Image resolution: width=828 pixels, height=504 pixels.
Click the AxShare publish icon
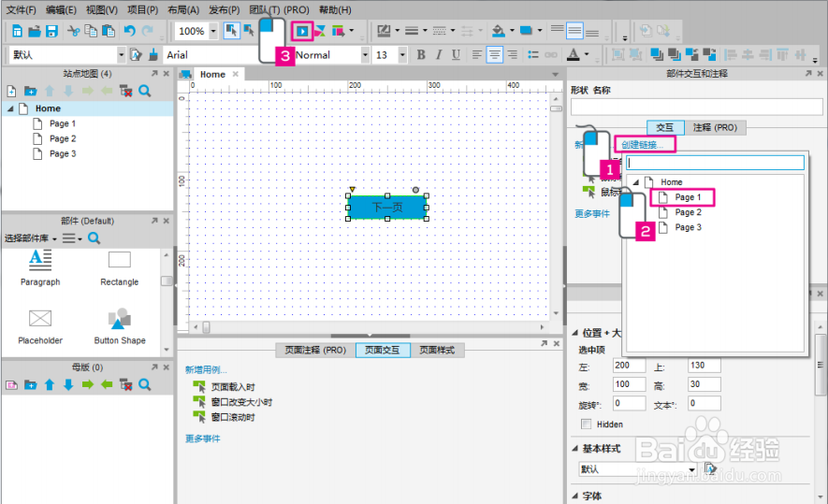(320, 31)
